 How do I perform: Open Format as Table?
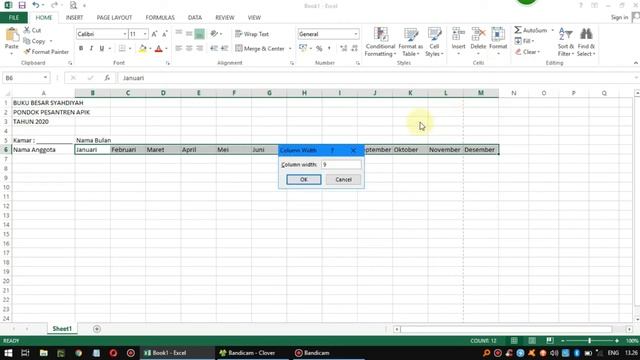(411, 42)
